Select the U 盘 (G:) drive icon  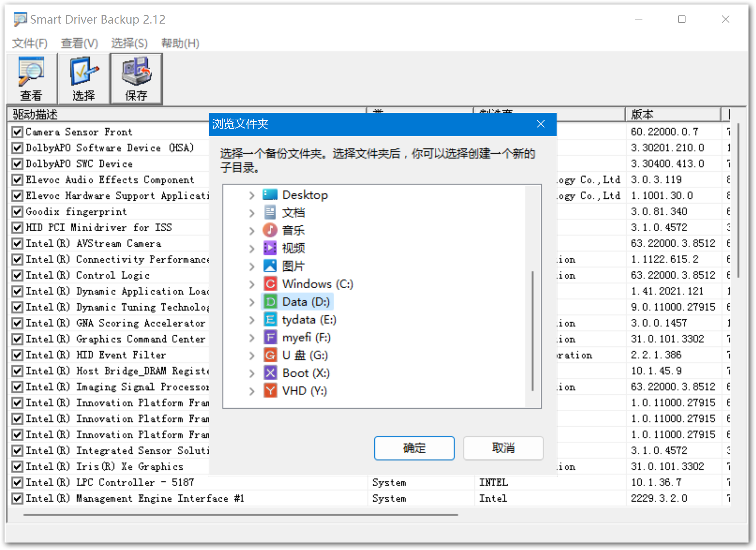coord(270,355)
